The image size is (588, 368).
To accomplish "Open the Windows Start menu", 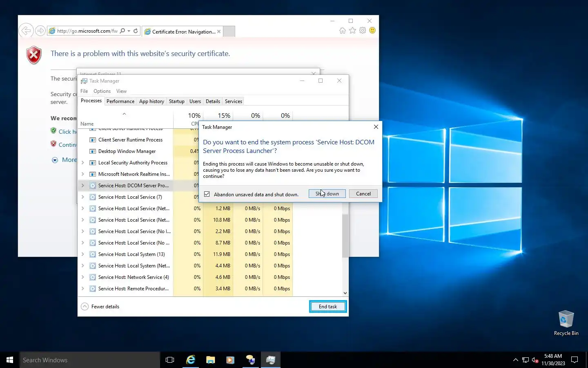I will pos(10,360).
